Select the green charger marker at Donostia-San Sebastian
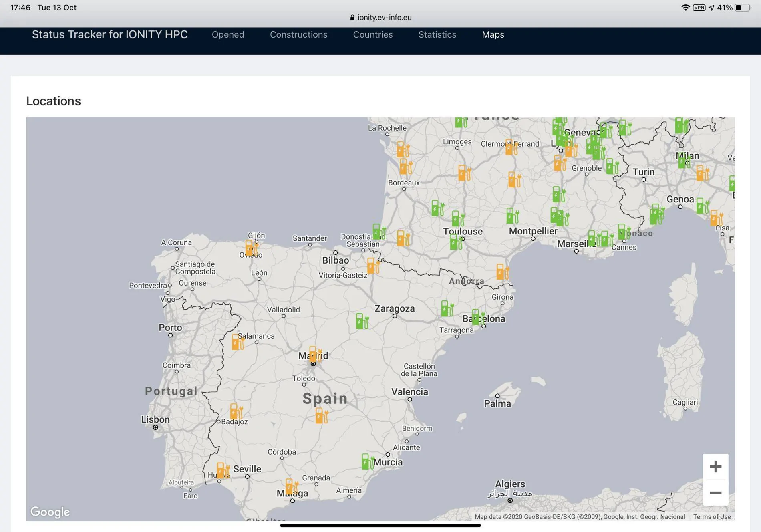 pyautogui.click(x=379, y=232)
